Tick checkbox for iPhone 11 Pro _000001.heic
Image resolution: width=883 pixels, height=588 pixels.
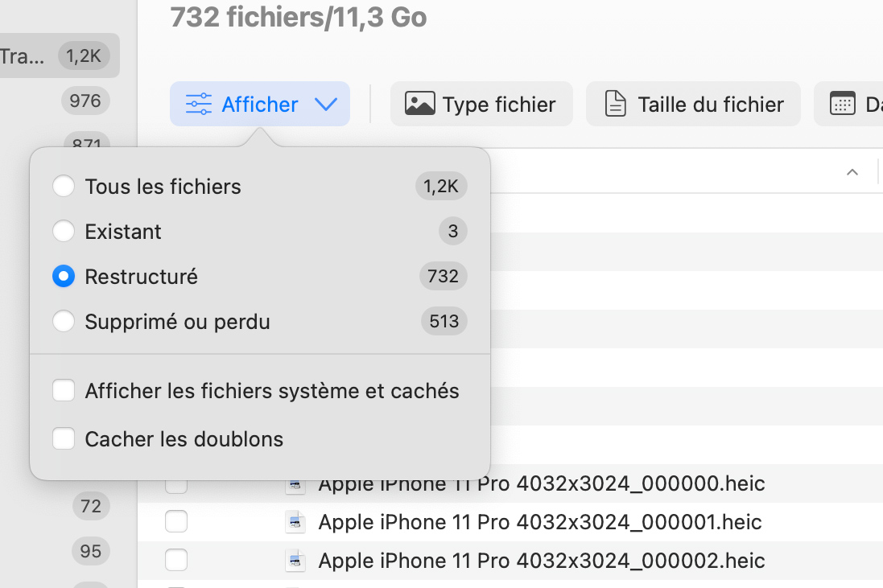(x=176, y=522)
